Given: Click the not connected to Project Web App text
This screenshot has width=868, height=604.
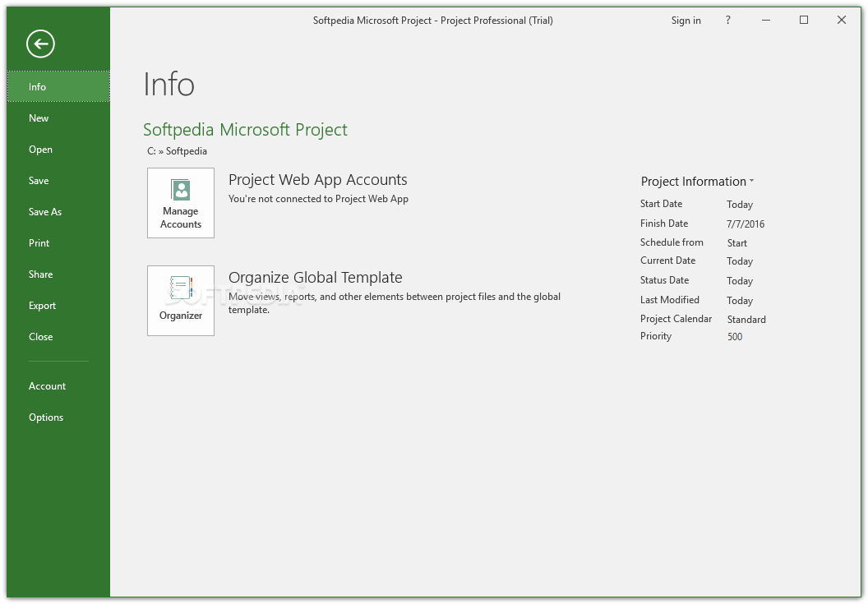Looking at the screenshot, I should coord(318,199).
